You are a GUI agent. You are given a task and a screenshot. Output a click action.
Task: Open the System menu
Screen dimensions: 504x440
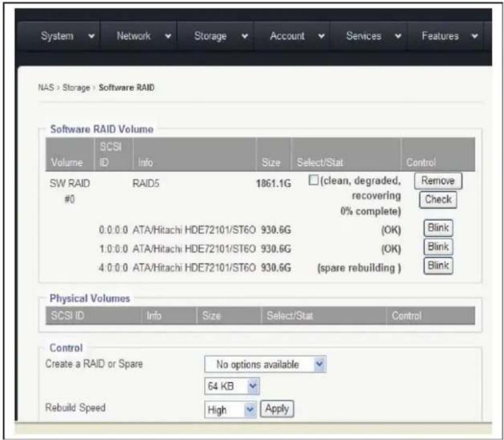tap(57, 36)
